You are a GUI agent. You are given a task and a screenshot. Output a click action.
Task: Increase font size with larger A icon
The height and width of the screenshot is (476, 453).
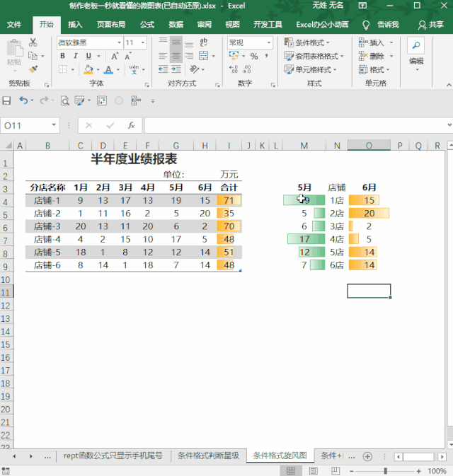[115, 56]
